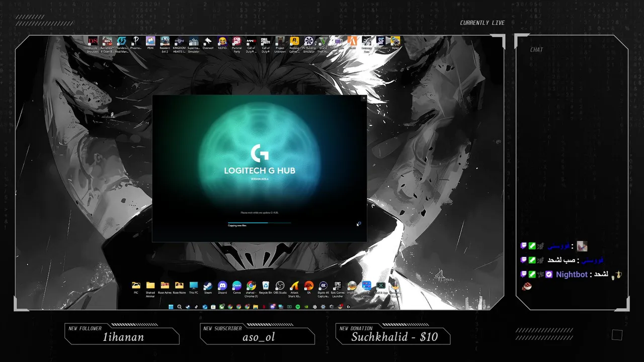Click the G HUB update progress bar
644x362 pixels.
click(260, 223)
